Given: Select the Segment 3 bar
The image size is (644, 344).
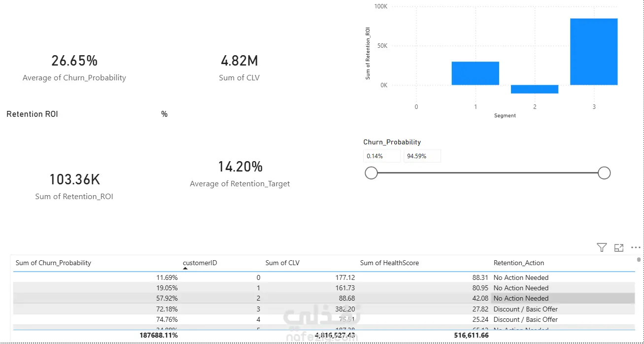Looking at the screenshot, I should point(594,52).
